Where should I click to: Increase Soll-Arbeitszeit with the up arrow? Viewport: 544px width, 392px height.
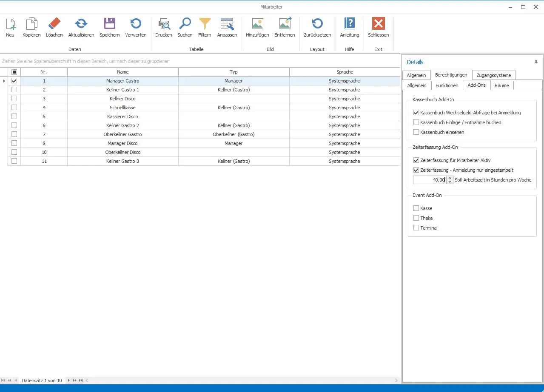coord(450,178)
